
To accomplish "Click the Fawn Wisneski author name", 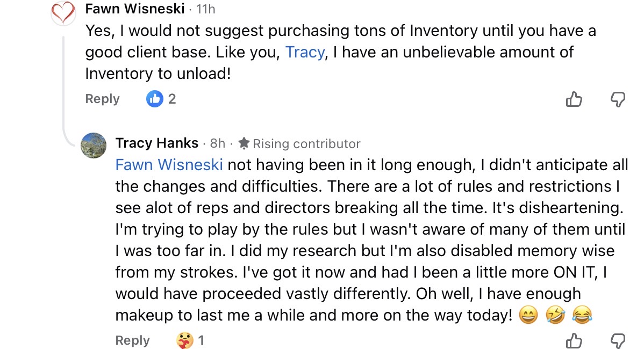I will tap(134, 9).
